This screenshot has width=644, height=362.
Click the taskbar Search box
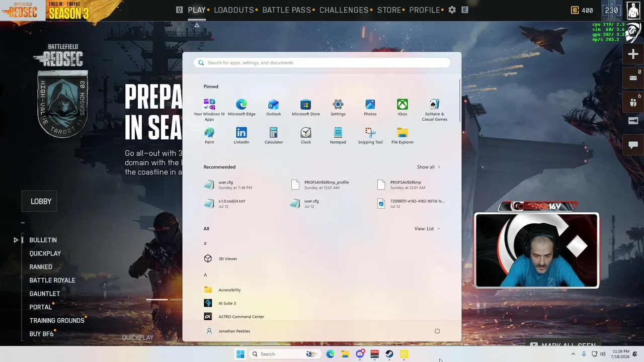[285, 354]
